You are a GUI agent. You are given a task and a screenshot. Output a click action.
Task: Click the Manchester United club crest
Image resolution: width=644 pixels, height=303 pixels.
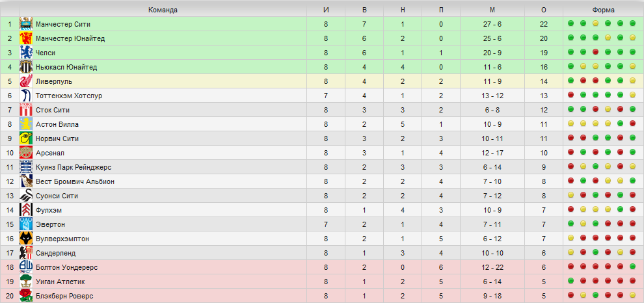[x=26, y=38]
